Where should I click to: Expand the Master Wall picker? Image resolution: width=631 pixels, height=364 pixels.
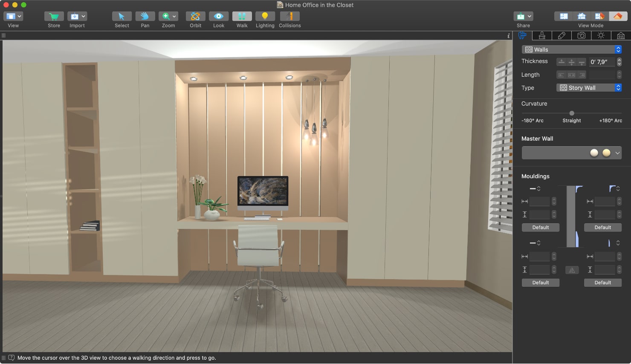617,153
